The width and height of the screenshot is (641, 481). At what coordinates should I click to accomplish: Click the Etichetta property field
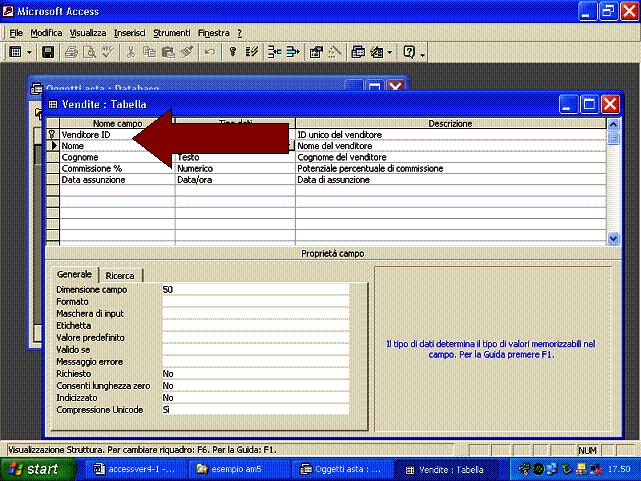coord(256,326)
